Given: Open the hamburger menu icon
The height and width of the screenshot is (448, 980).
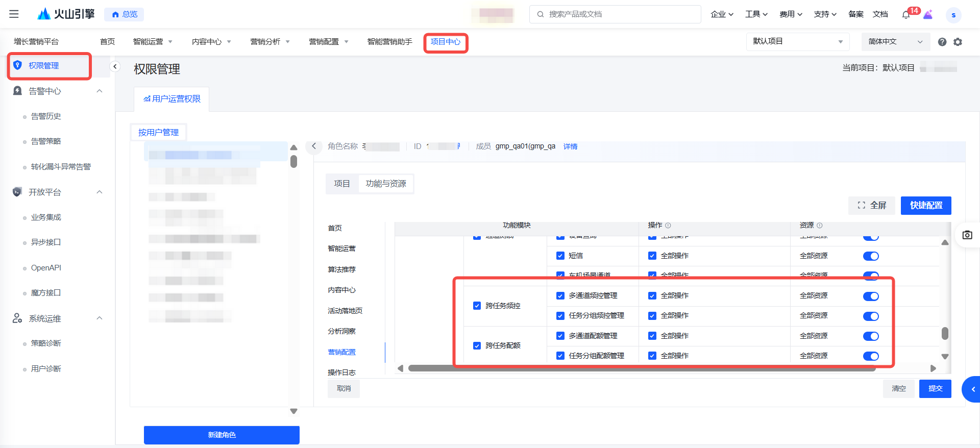Looking at the screenshot, I should pos(14,14).
